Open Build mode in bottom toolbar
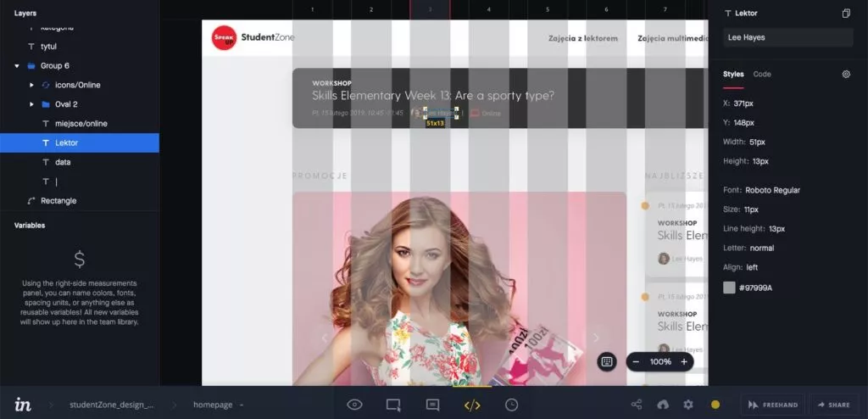The height and width of the screenshot is (419, 868). (x=393, y=405)
